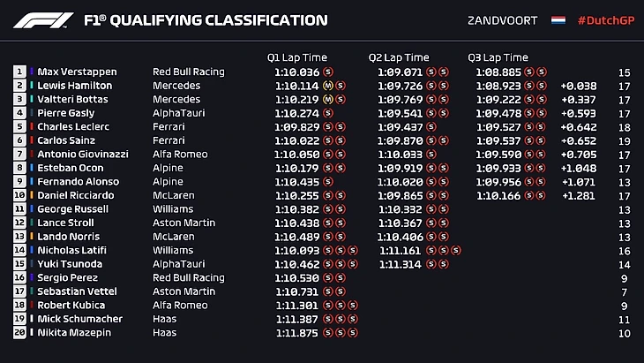Open the #DutchGP hashtag

(606, 19)
